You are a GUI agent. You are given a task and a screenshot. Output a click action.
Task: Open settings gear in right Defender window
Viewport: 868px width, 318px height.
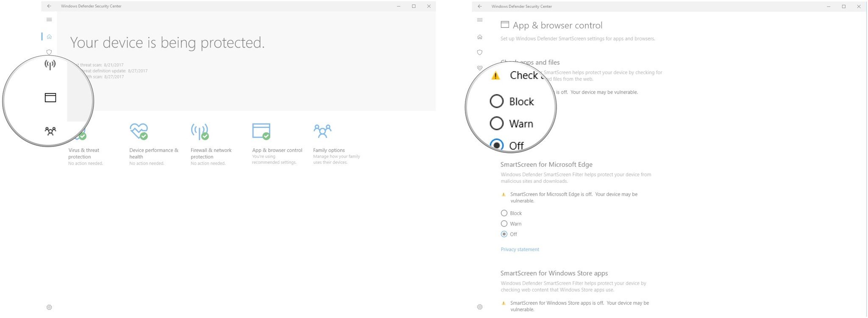[480, 307]
